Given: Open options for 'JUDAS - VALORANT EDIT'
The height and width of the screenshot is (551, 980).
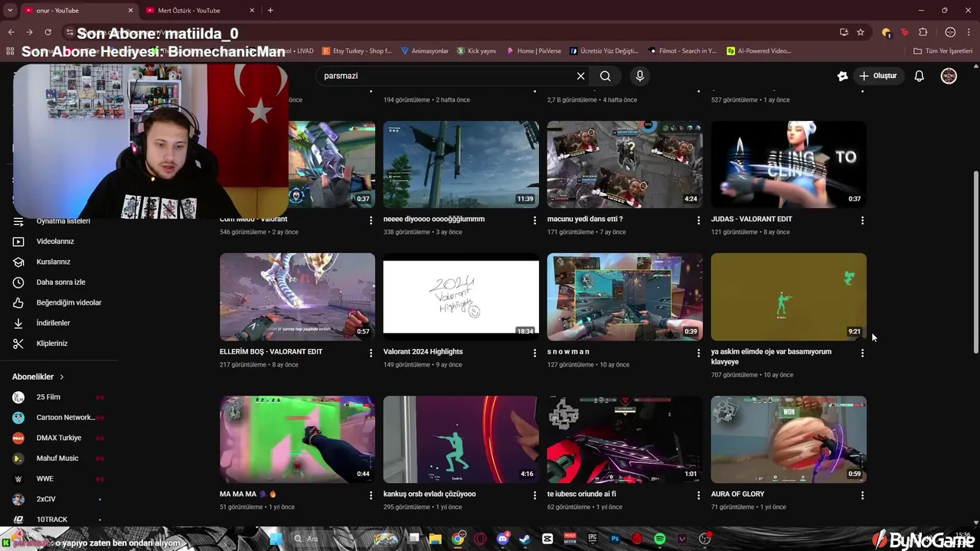Looking at the screenshot, I should (x=862, y=220).
